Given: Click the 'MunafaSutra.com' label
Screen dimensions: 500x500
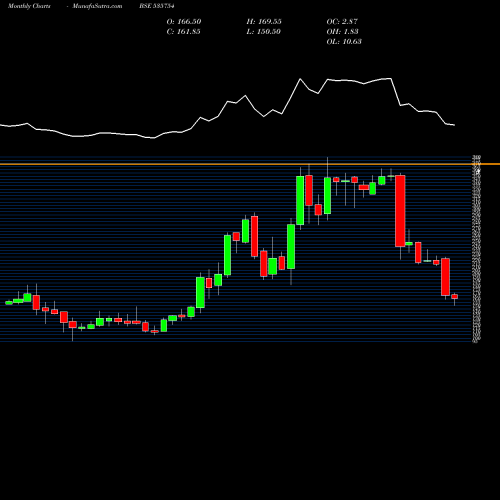Looking at the screenshot, I should pyautogui.click(x=97, y=6).
